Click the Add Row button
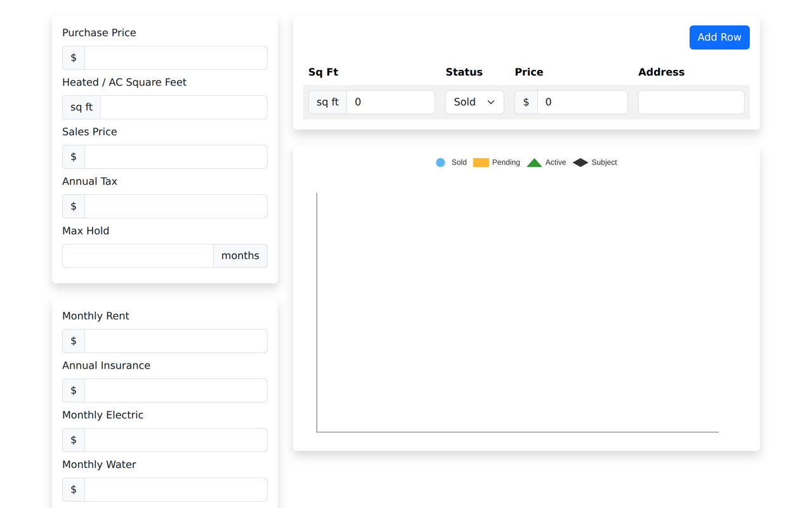This screenshot has width=812, height=508. pos(719,37)
